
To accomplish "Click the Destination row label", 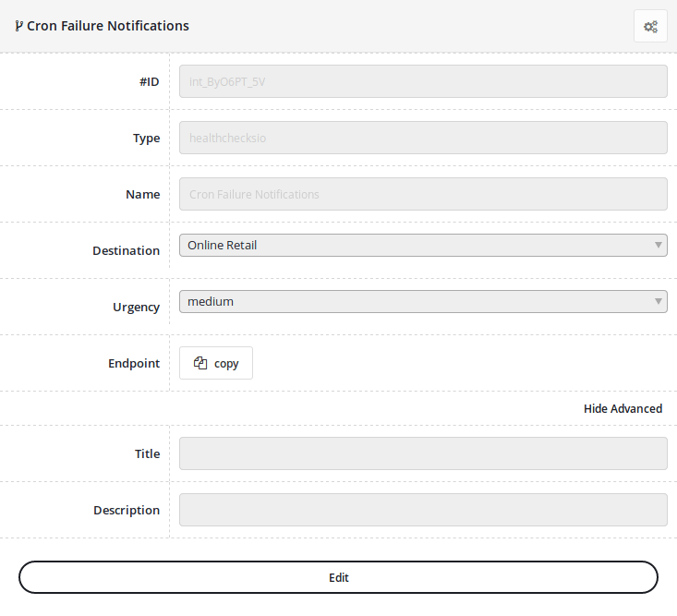I will [126, 250].
